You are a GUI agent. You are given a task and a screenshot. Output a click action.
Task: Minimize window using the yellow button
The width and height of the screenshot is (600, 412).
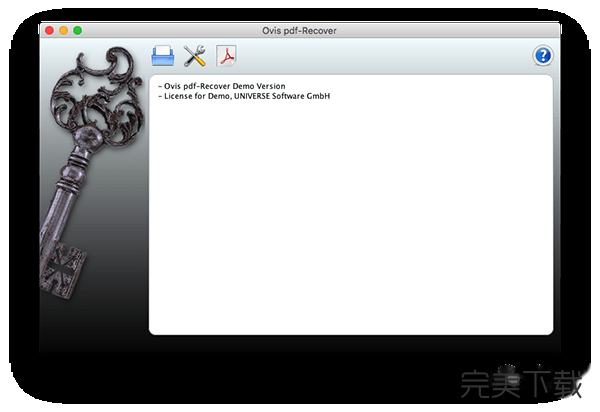[x=63, y=30]
